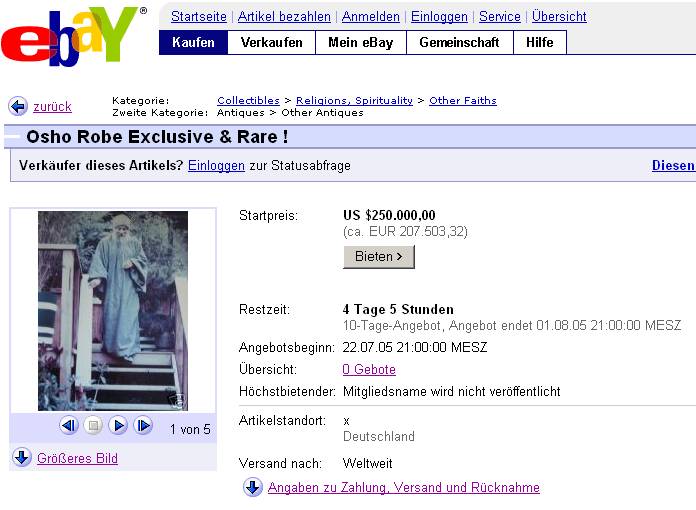Image resolution: width=696 pixels, height=510 pixels.
Task: Click the eBay logo
Action: point(74,36)
